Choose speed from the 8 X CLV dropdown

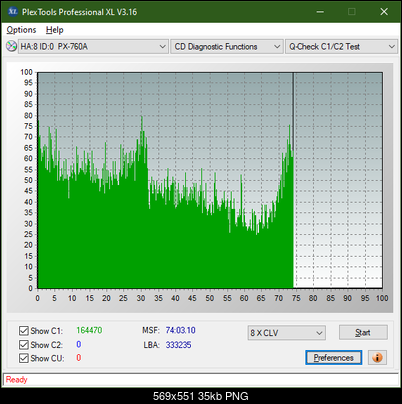tap(287, 333)
